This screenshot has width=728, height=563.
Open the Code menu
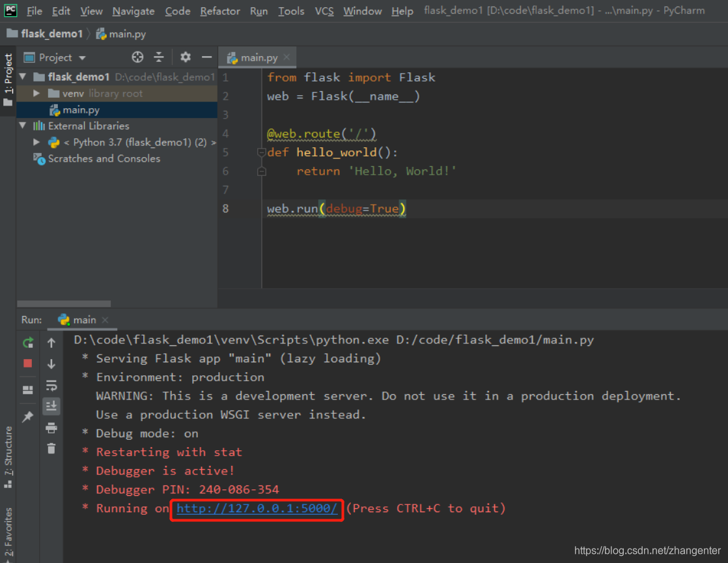(x=178, y=10)
